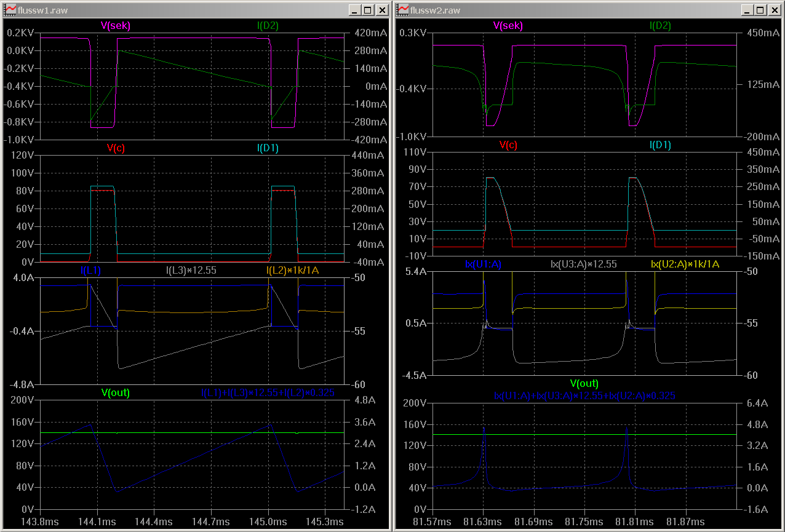Select I(D2) trace label in flussw2.raw

click(x=660, y=25)
